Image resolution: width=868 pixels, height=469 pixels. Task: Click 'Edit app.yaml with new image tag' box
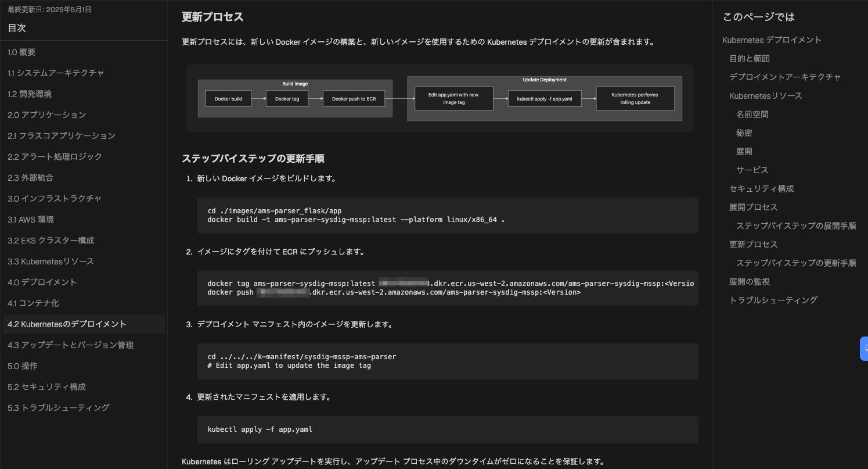tap(454, 98)
